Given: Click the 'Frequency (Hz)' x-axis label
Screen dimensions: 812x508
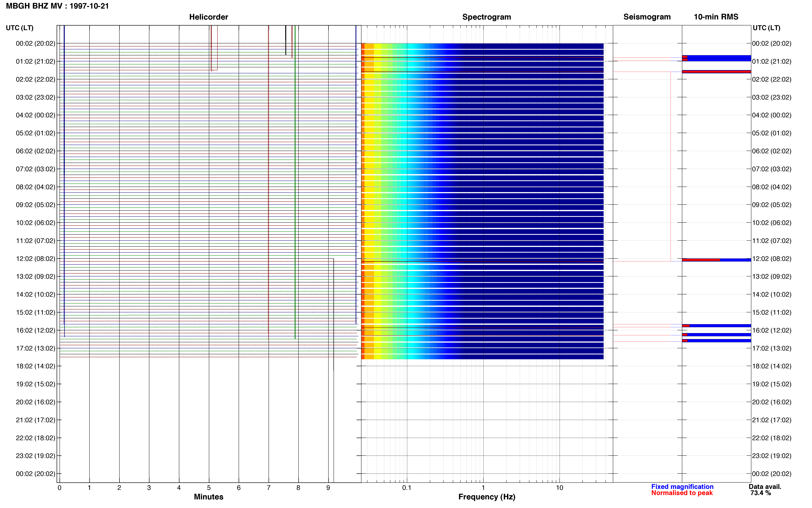Looking at the screenshot, I should coord(487,497).
